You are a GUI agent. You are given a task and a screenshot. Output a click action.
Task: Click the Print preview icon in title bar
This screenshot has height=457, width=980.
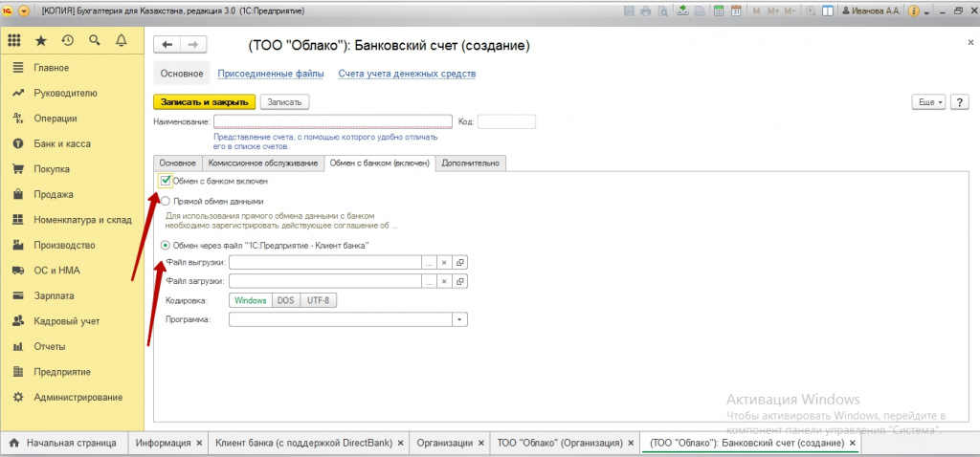pos(662,11)
